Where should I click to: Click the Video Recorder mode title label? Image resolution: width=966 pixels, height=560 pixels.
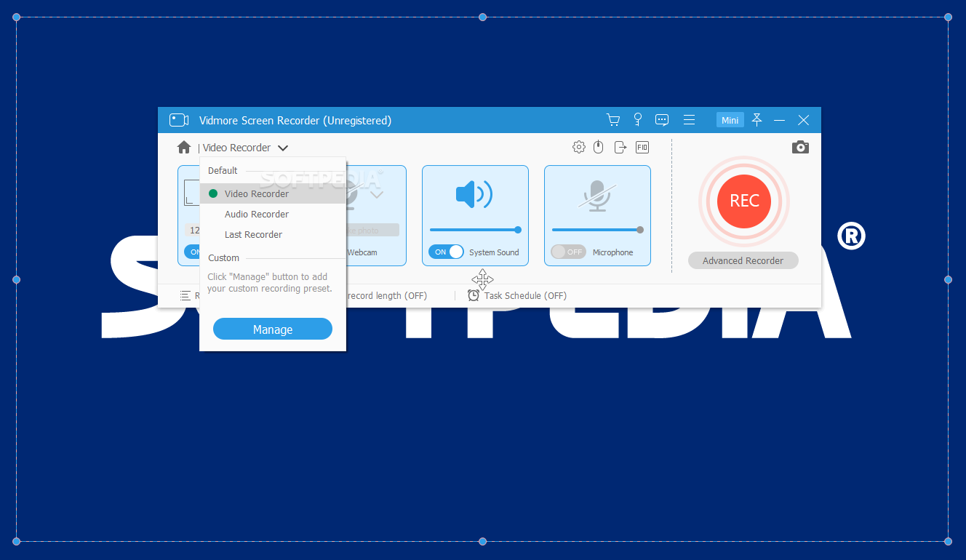pyautogui.click(x=236, y=148)
